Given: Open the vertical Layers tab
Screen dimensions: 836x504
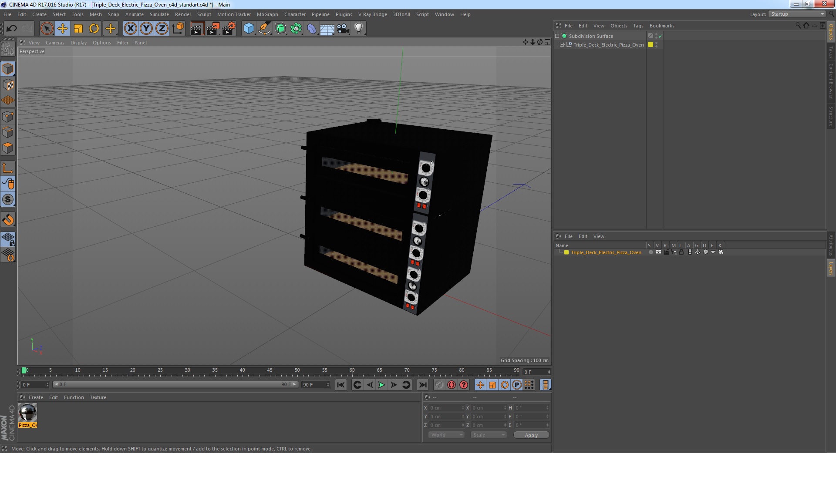Looking at the screenshot, I should pyautogui.click(x=831, y=269).
